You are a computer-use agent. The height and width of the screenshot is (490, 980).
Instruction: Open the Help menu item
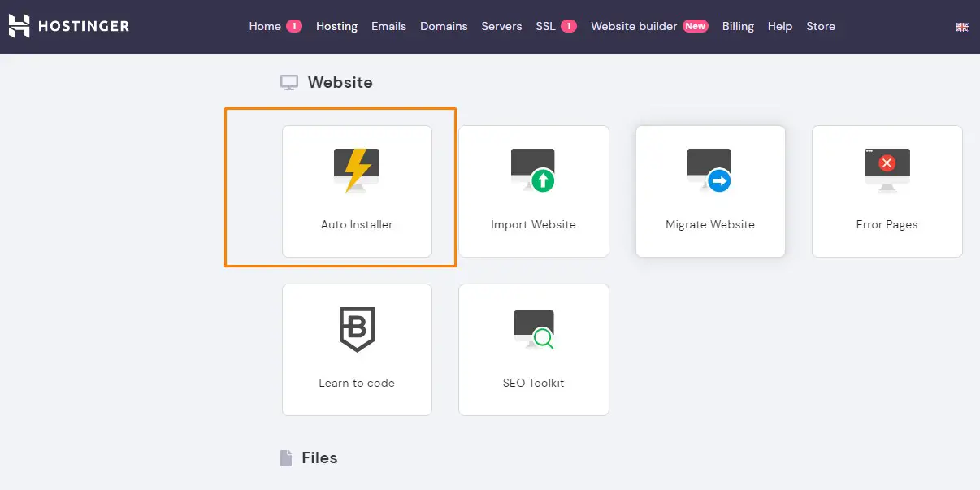click(780, 26)
